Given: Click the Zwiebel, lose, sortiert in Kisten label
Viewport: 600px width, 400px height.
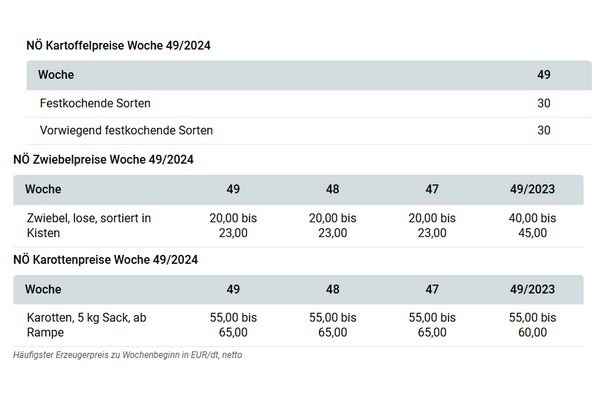Looking at the screenshot, I should click(x=87, y=225).
